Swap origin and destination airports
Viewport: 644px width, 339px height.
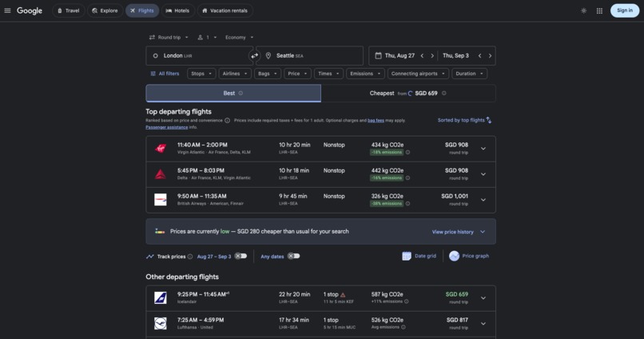coord(255,55)
